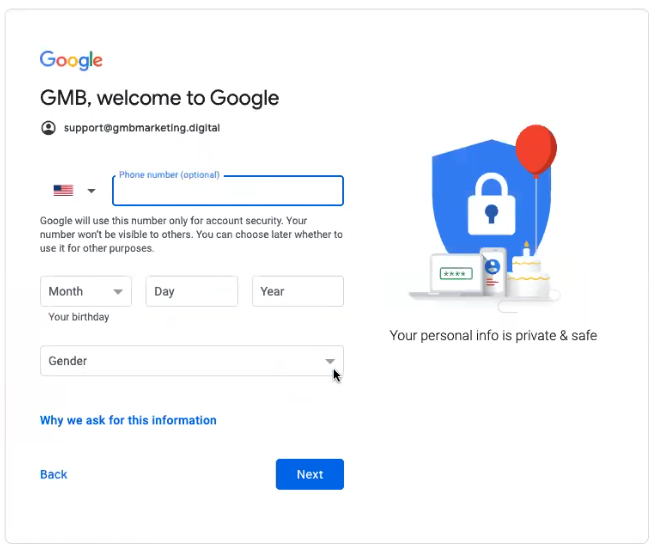The image size is (655, 550).
Task: Click 'Your personal info is private & safe' caption
Action: click(x=493, y=336)
